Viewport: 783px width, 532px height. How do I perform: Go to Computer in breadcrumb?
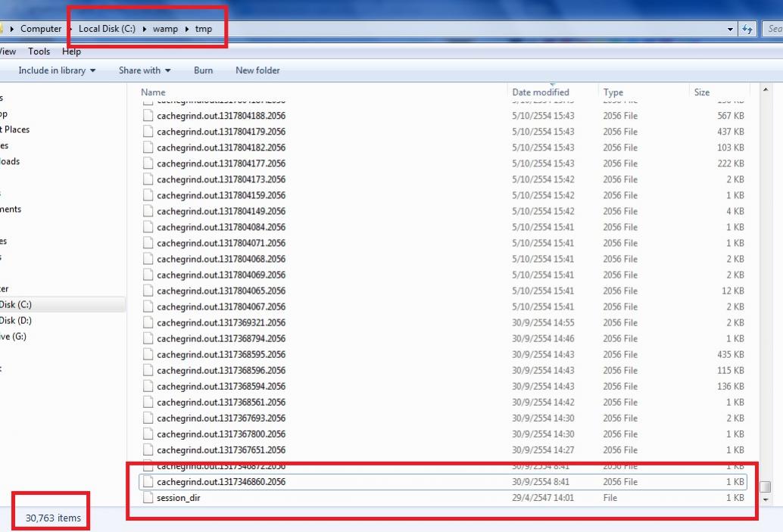(41, 29)
